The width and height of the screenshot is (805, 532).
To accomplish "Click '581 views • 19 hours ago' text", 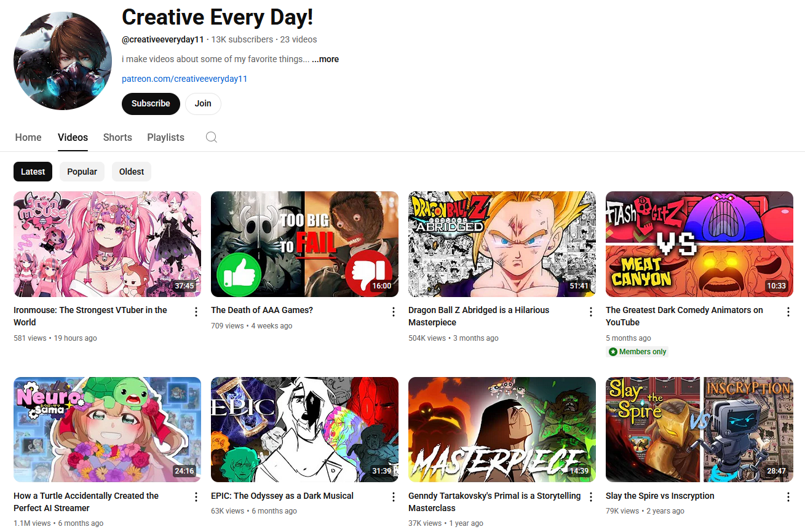I will click(x=55, y=338).
